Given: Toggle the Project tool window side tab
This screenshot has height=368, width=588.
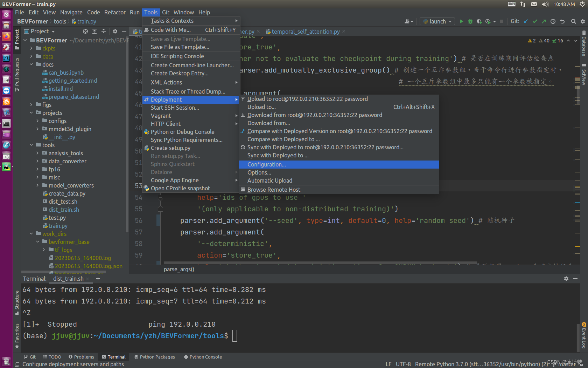Looking at the screenshot, I should [x=17, y=40].
